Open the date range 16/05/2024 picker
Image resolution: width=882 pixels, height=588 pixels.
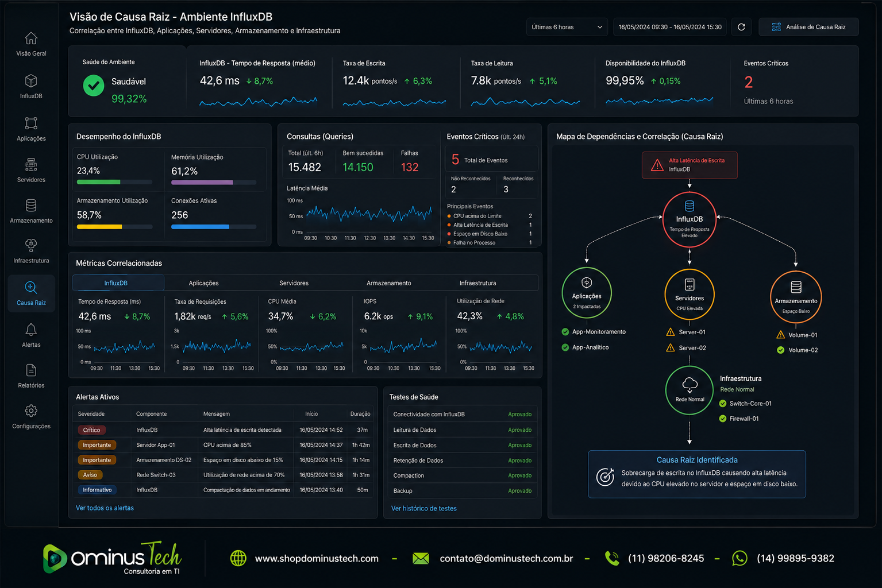(670, 27)
